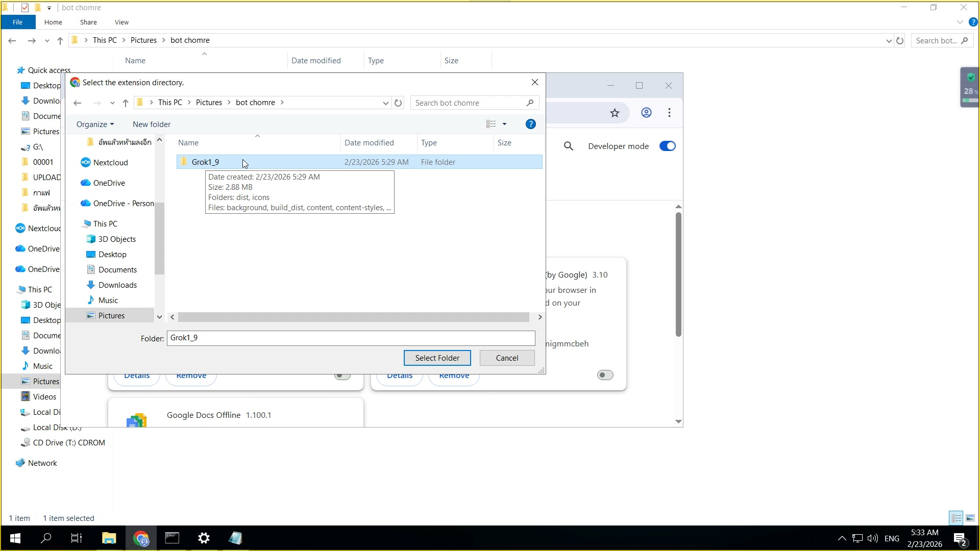Refresh the bot chomre dialog location
The width and height of the screenshot is (980, 551).
398,103
